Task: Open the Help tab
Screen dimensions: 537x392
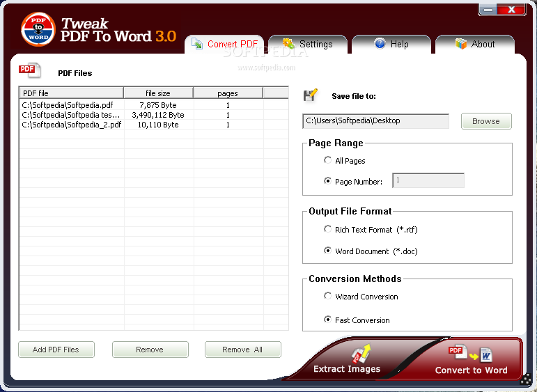Action: 391,44
